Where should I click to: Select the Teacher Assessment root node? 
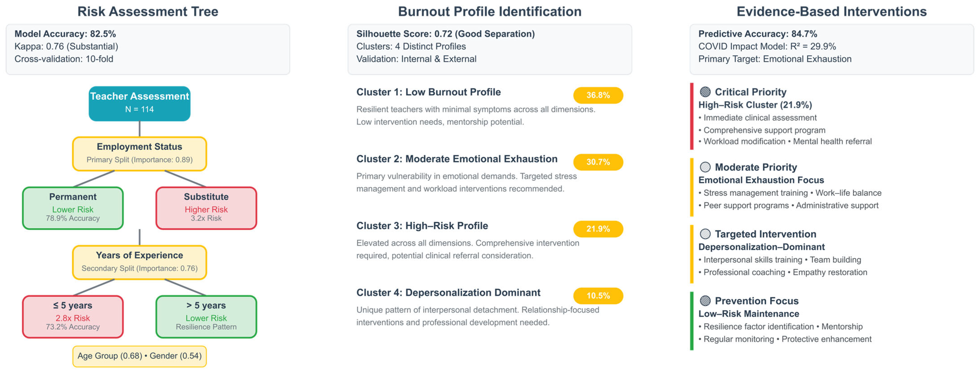pyautogui.click(x=140, y=104)
